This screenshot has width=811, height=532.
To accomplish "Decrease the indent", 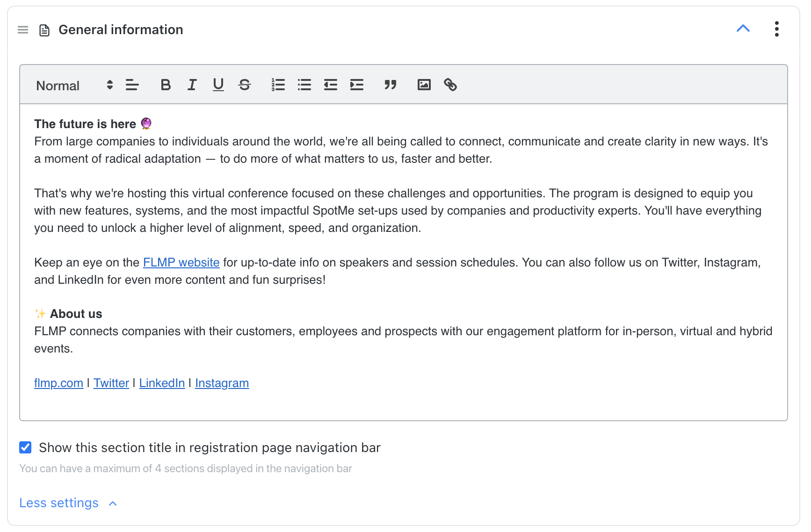I will point(330,85).
